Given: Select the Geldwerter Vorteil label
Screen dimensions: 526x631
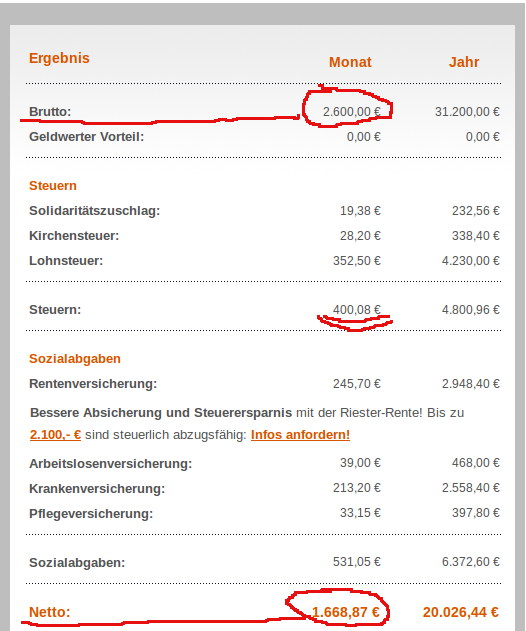Looking at the screenshot, I should pos(87,137).
